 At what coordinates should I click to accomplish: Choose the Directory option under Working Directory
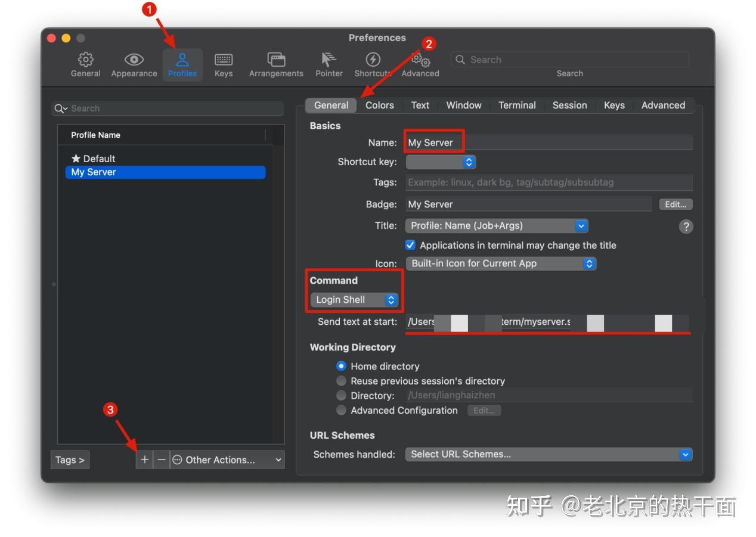[x=341, y=395]
